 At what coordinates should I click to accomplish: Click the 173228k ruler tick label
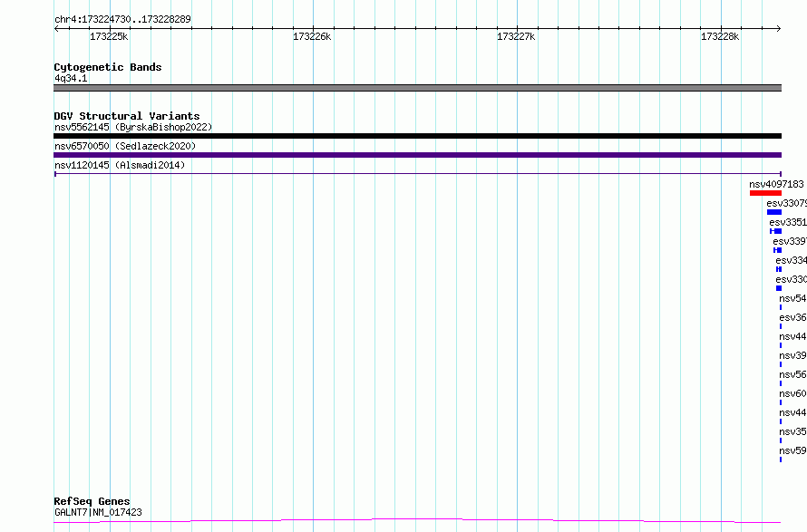[x=720, y=36]
